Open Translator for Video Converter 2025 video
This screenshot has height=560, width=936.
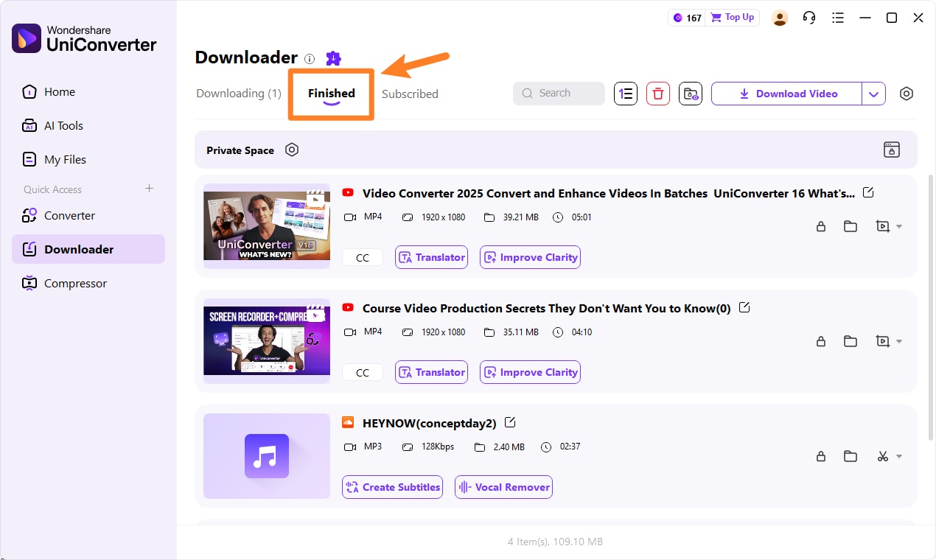click(x=432, y=257)
